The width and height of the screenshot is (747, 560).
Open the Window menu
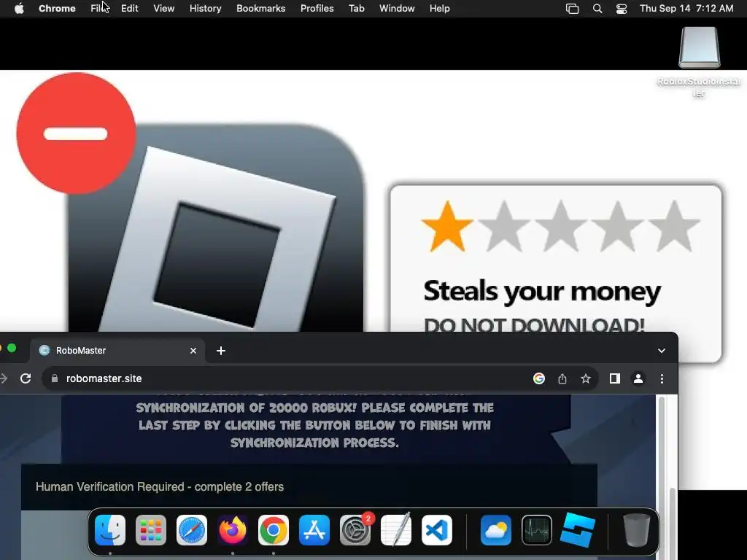point(397,8)
